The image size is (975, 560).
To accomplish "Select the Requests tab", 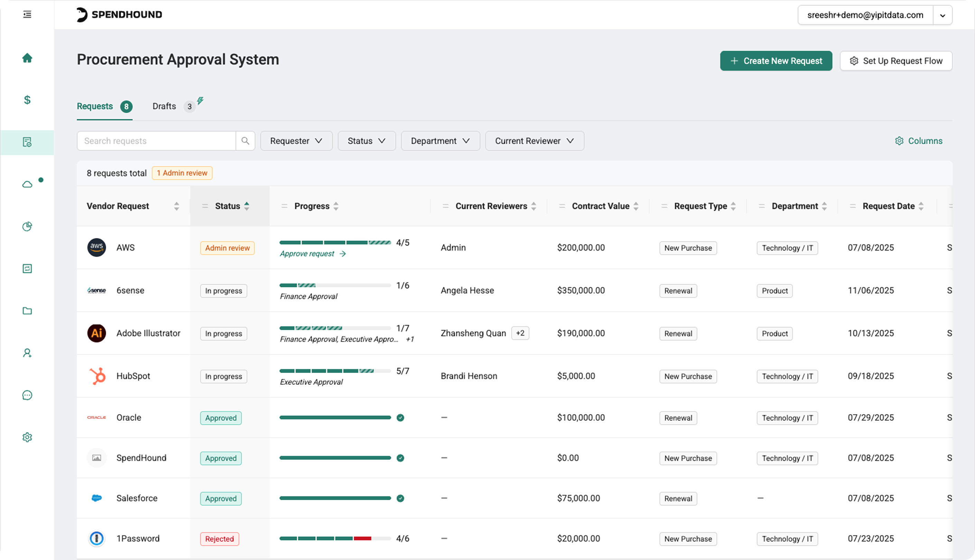I will coord(95,106).
